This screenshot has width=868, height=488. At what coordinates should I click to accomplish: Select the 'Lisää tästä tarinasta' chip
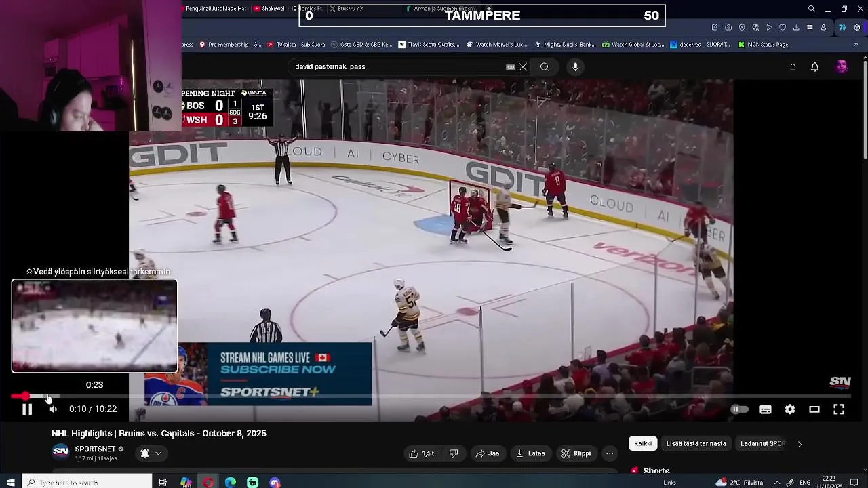pyautogui.click(x=696, y=444)
